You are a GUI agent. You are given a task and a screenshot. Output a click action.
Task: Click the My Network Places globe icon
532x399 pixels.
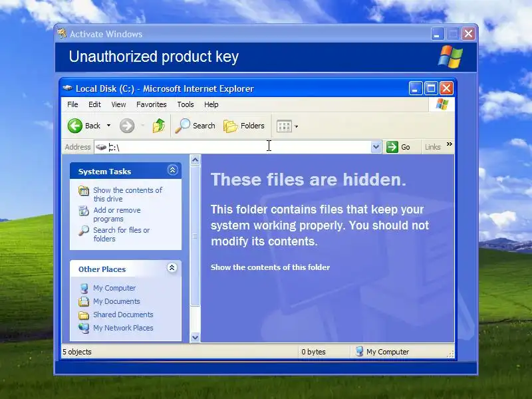click(84, 328)
